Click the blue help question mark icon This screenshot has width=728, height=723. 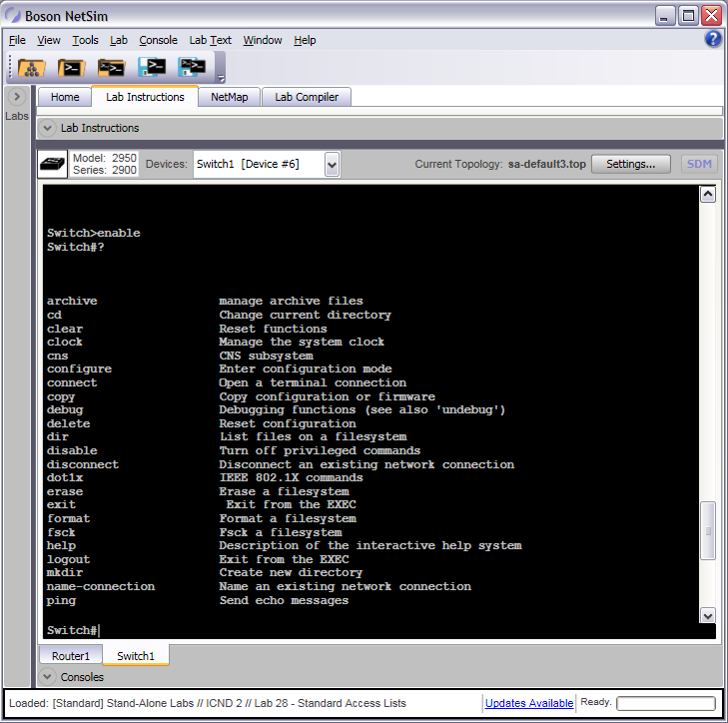713,39
